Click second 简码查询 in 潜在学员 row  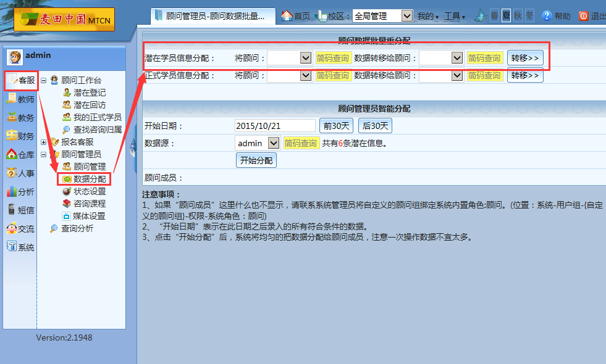485,58
